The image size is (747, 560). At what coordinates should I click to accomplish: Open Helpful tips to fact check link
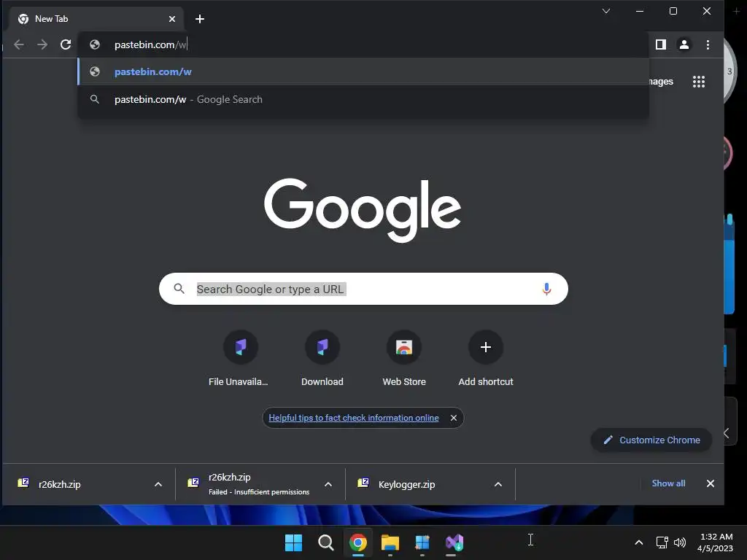tap(354, 418)
